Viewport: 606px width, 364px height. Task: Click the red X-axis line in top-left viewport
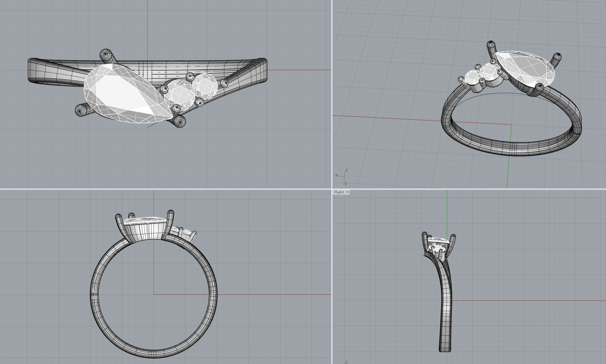[298, 70]
